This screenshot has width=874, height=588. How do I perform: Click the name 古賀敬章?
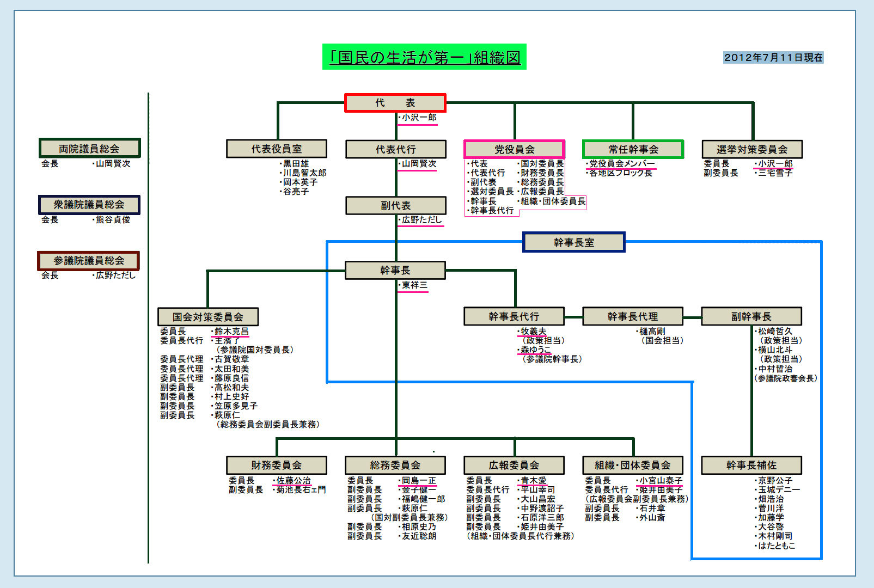231,359
